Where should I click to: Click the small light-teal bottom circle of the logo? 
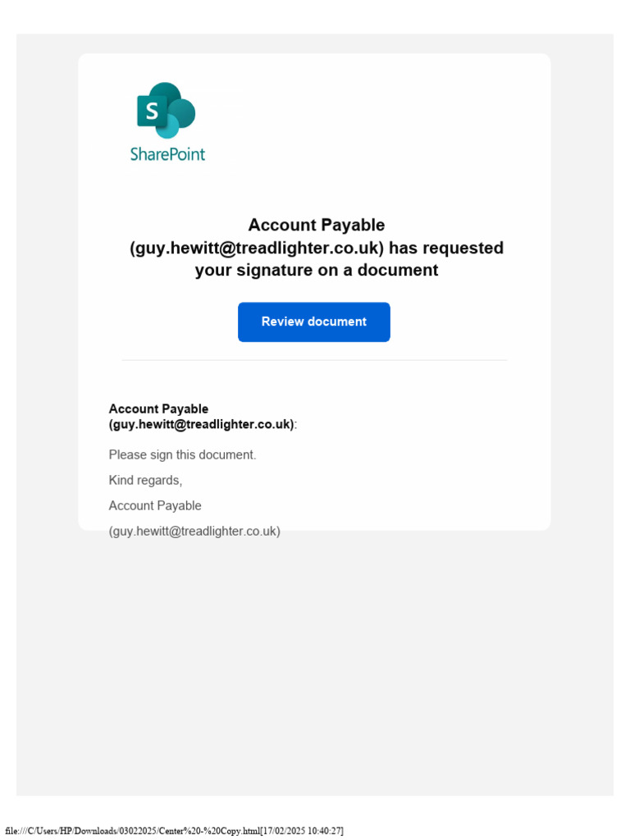click(x=167, y=129)
